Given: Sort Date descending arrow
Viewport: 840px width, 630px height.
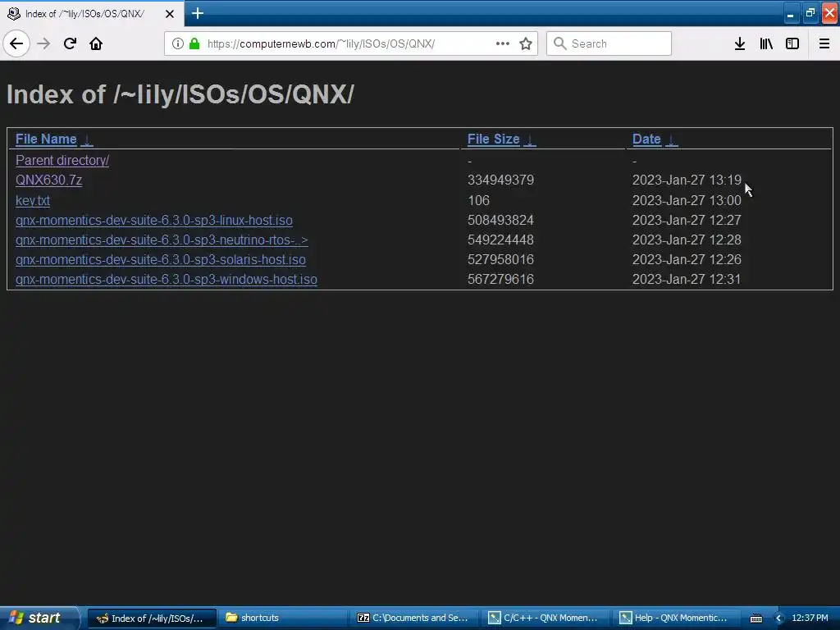Looking at the screenshot, I should [672, 139].
